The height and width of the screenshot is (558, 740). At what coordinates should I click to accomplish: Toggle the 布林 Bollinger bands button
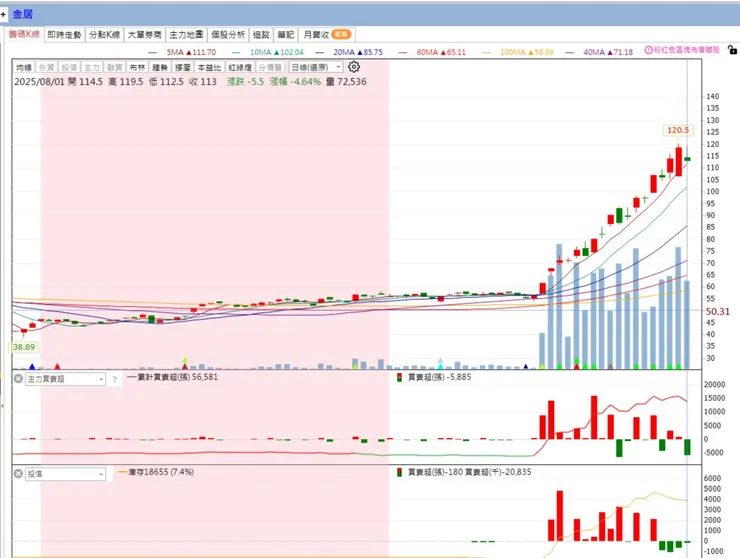[137, 68]
